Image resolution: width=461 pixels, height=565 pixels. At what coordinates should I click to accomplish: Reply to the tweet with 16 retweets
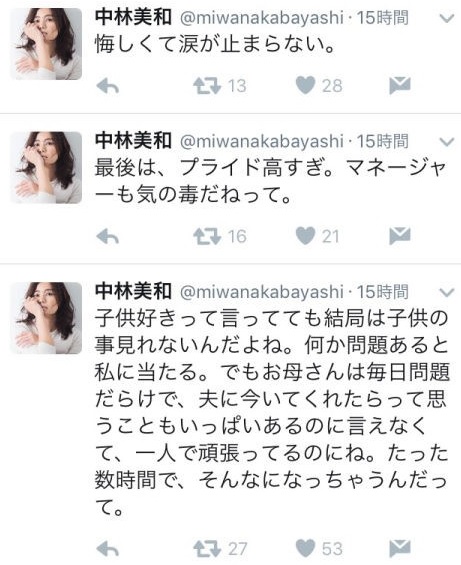pyautogui.click(x=108, y=237)
